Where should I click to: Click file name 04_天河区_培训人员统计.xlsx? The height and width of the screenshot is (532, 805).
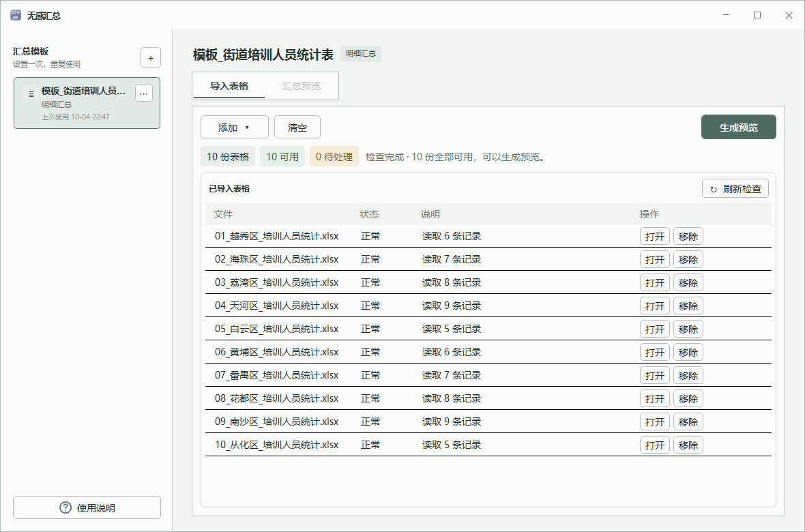(x=277, y=306)
